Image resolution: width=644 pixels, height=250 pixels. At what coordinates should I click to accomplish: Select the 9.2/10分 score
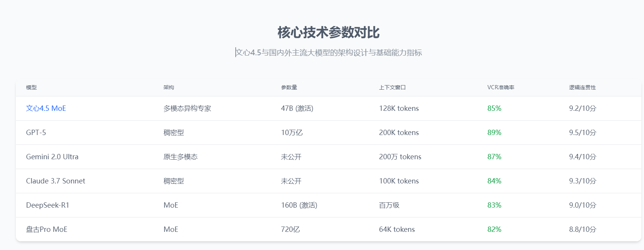[x=583, y=108]
